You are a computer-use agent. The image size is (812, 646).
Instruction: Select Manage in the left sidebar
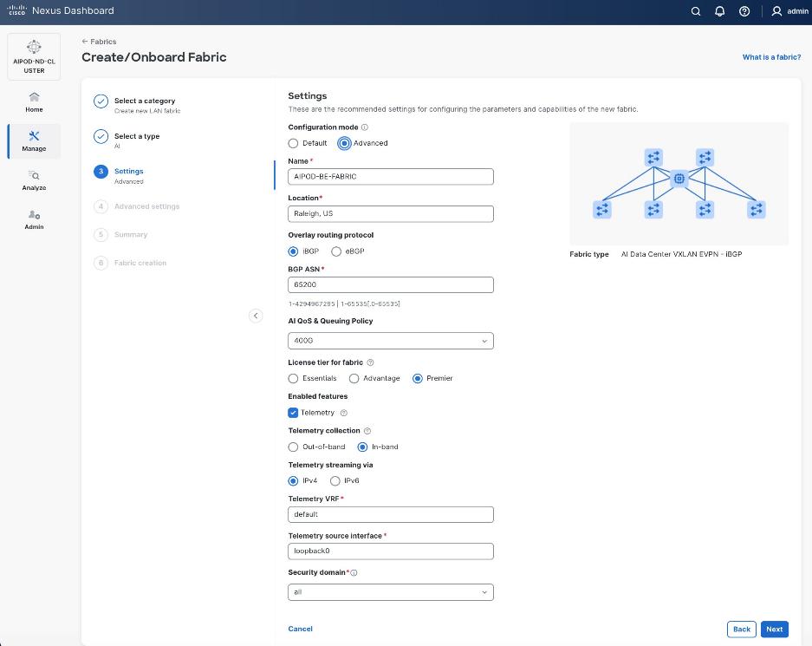34,140
